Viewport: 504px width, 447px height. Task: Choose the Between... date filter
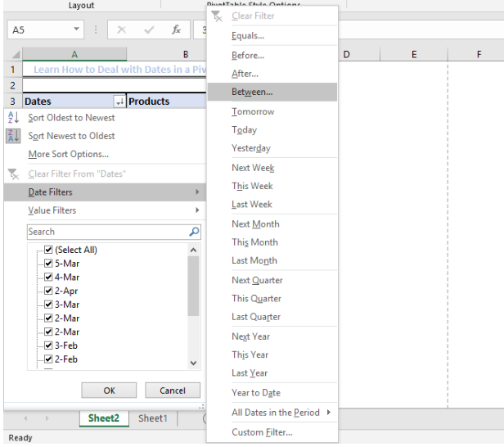(272, 92)
